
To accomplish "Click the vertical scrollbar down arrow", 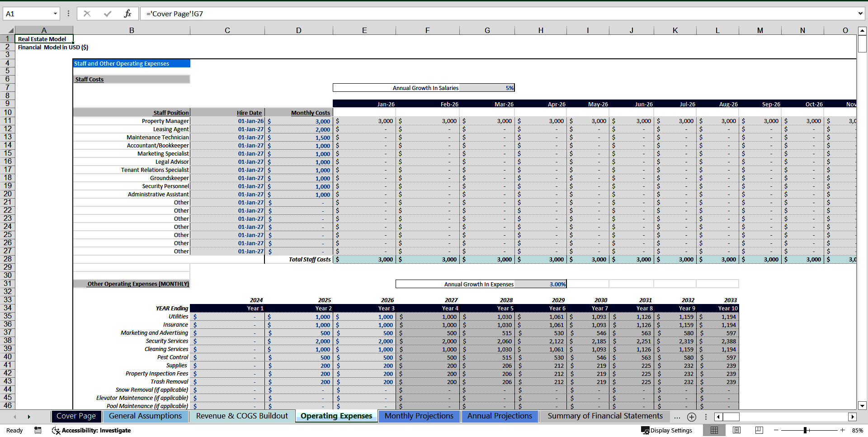I will tap(862, 406).
